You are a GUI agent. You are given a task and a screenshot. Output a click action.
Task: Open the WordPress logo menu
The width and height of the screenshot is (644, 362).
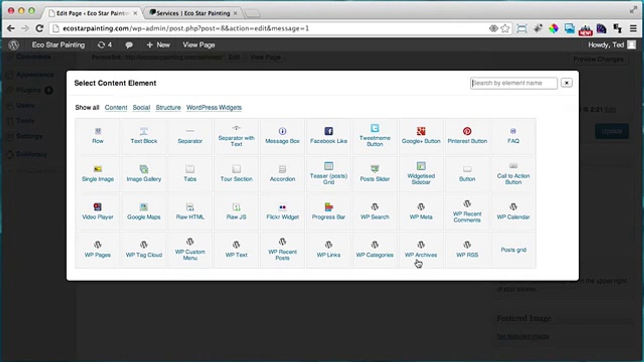[x=14, y=45]
